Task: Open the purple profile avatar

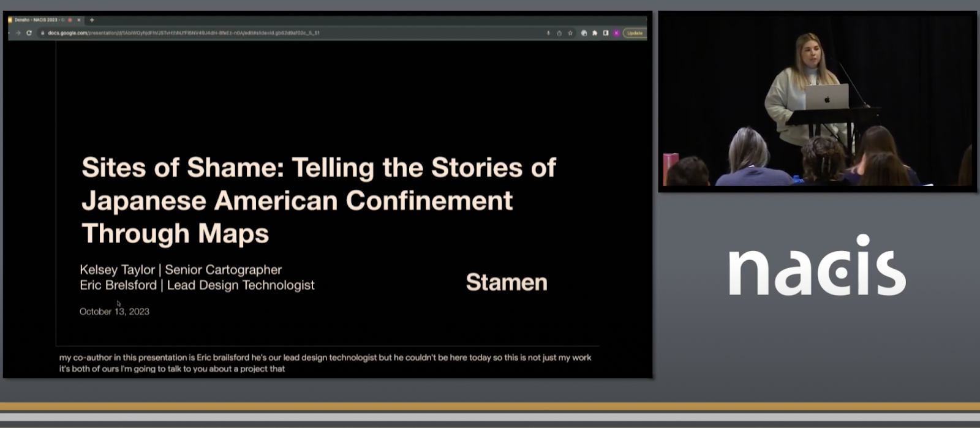Action: coord(617,33)
